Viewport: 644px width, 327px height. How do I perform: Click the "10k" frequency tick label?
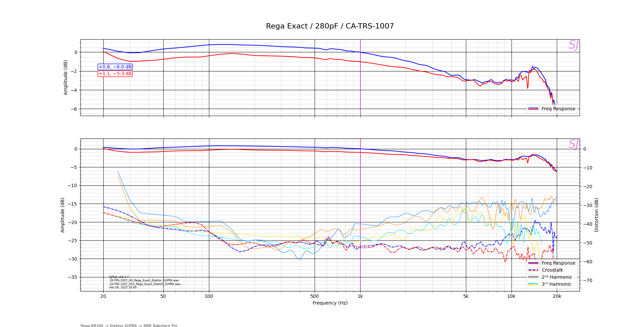coord(512,296)
